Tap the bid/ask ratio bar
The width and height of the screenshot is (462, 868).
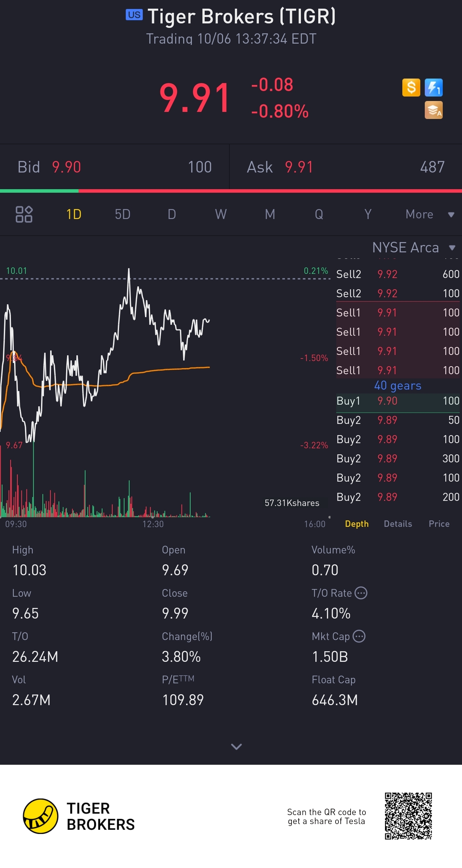point(231,191)
